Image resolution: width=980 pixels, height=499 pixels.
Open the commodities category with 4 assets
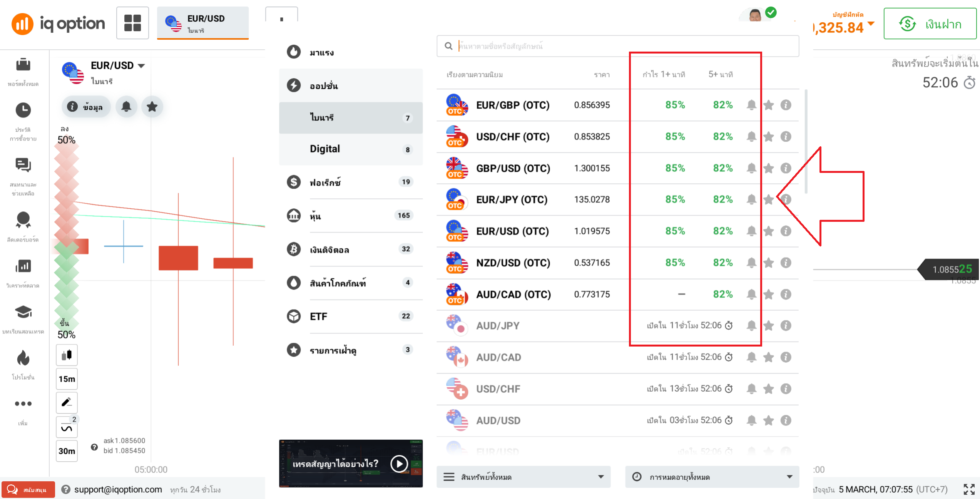pyautogui.click(x=351, y=283)
